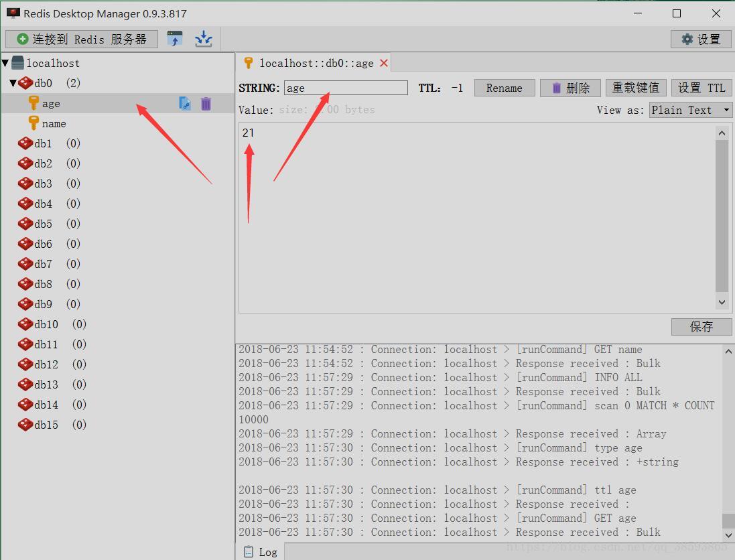735x560 pixels.
Task: Click value area scrollbar up arrow
Action: click(x=722, y=133)
